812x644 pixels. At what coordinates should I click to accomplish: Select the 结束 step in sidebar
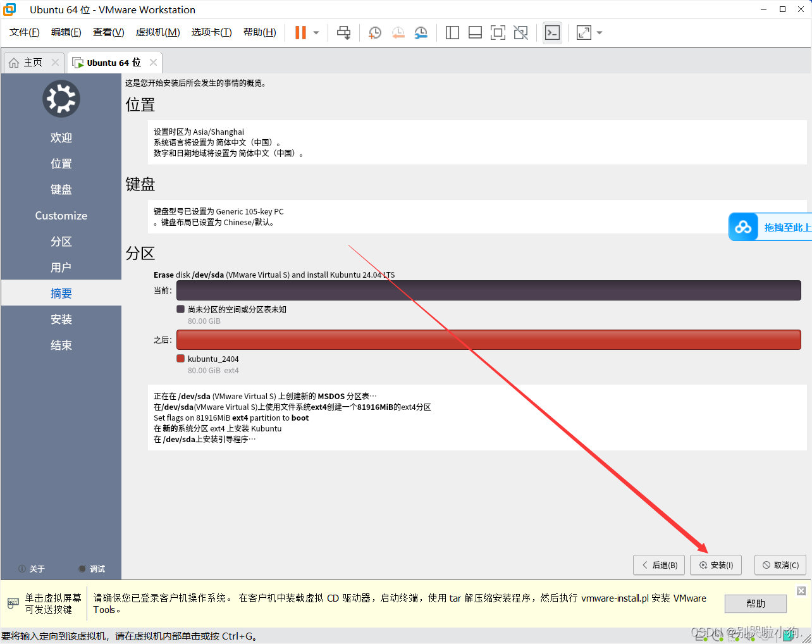(x=61, y=345)
